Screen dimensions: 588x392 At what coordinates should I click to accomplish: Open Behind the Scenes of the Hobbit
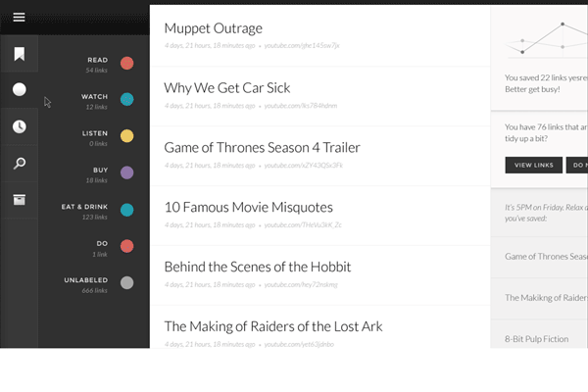coord(257,267)
